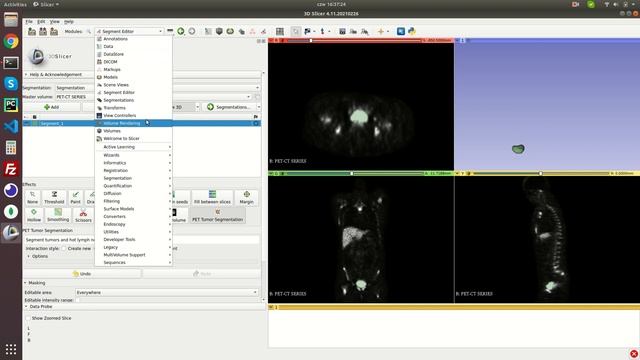Click the red error icon in status bar

click(633, 354)
